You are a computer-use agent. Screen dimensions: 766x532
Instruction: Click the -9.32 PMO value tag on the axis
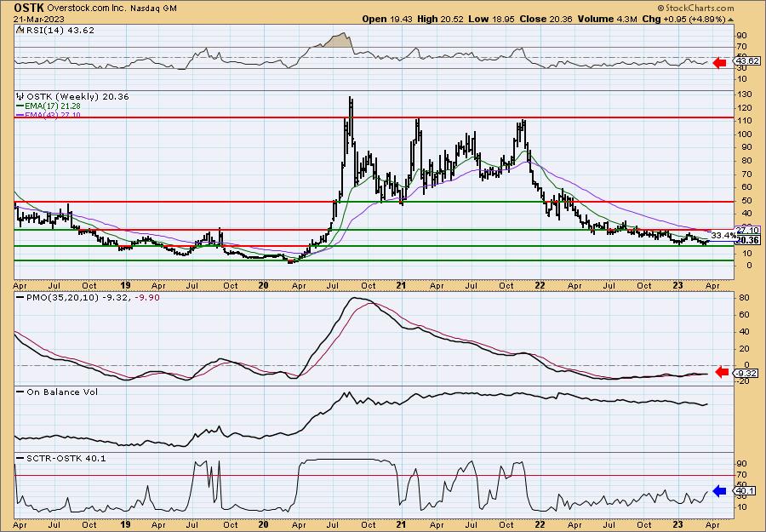click(747, 373)
